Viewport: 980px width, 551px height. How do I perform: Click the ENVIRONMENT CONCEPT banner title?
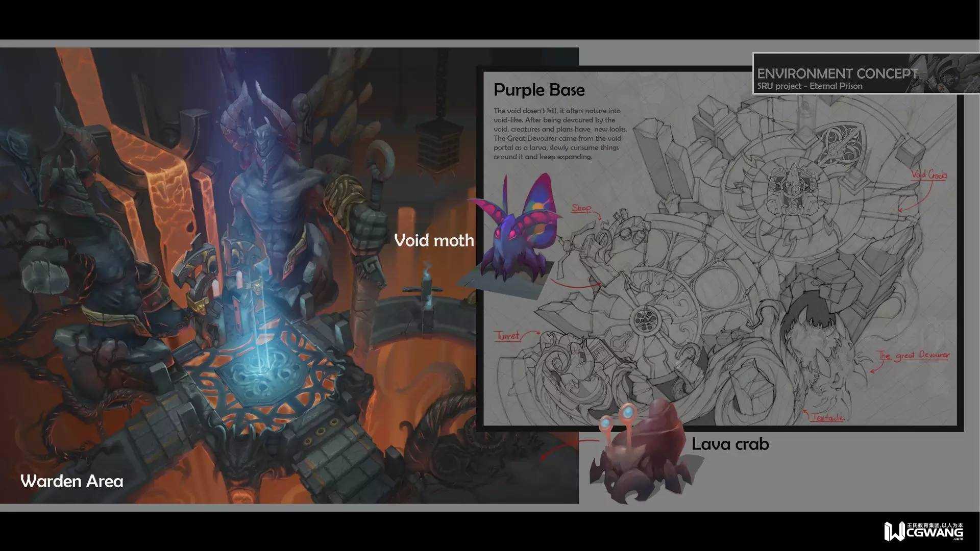click(837, 73)
